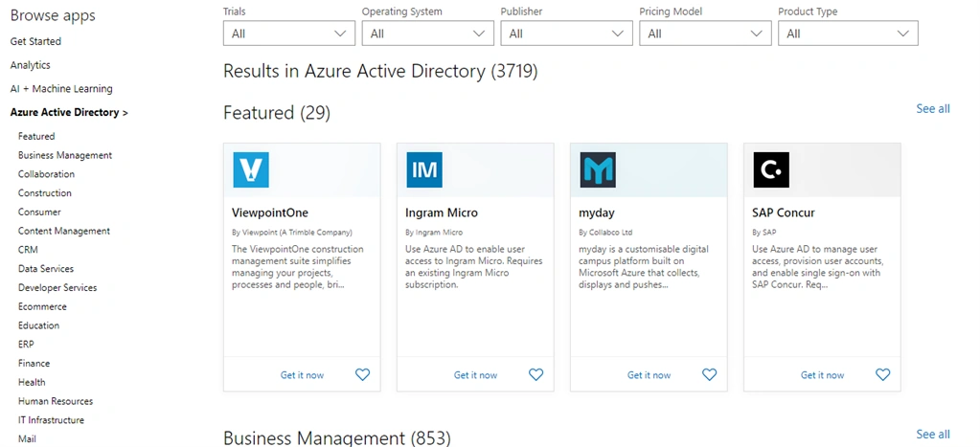Open Developer Services subcategory
Viewport: 980px width, 447px height.
[x=57, y=288]
